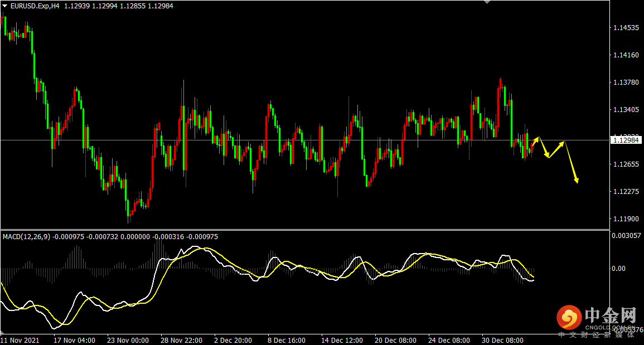Click the 1.12655 price axis label
The width and height of the screenshot is (644, 345).
(626, 164)
